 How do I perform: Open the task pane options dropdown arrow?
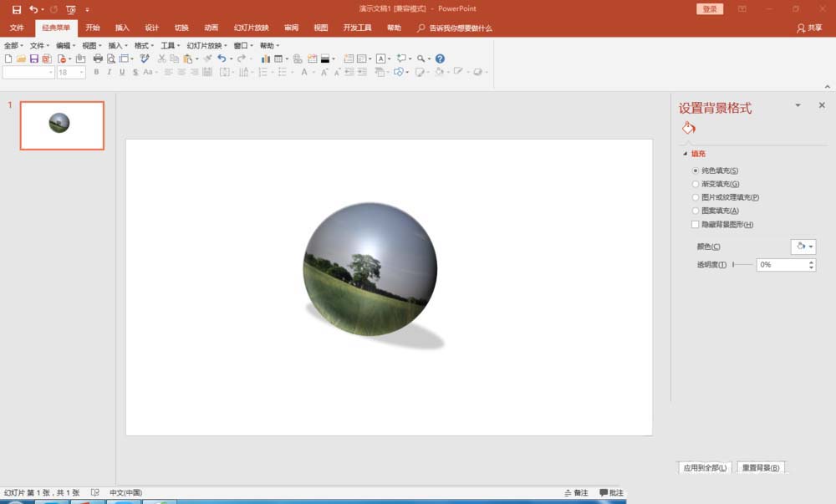[x=798, y=105]
